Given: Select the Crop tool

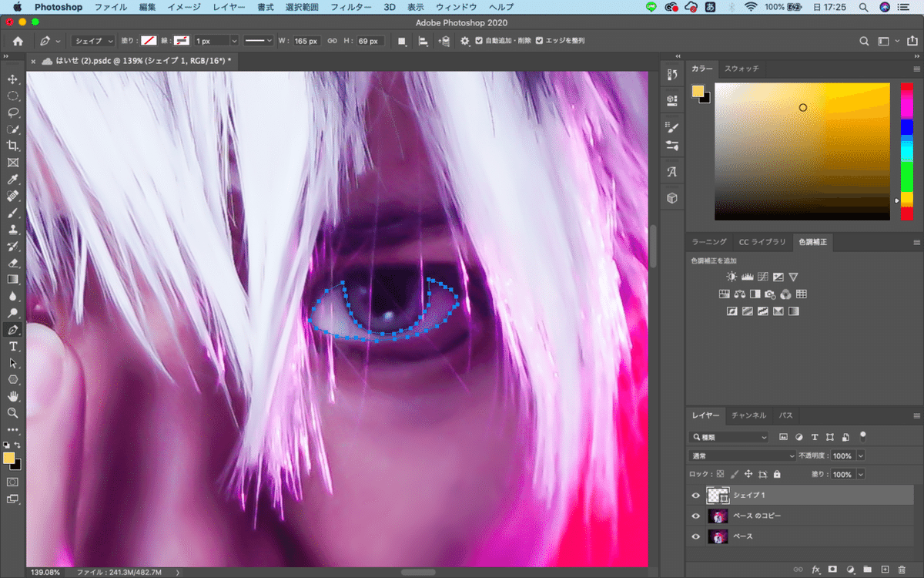Looking at the screenshot, I should 12,146.
